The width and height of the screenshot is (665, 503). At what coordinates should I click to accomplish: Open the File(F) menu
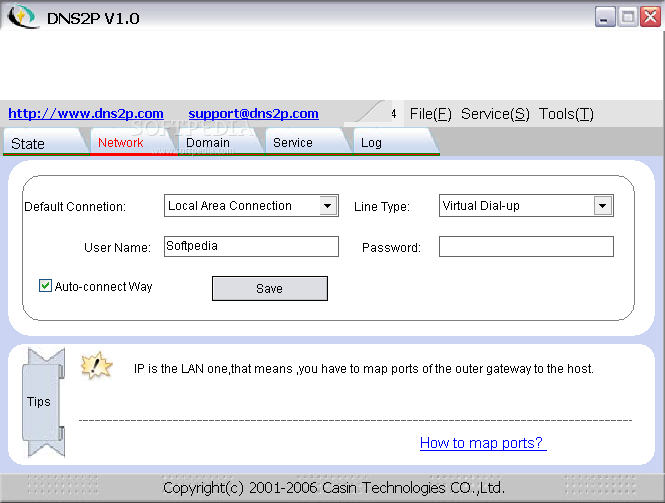coord(430,114)
